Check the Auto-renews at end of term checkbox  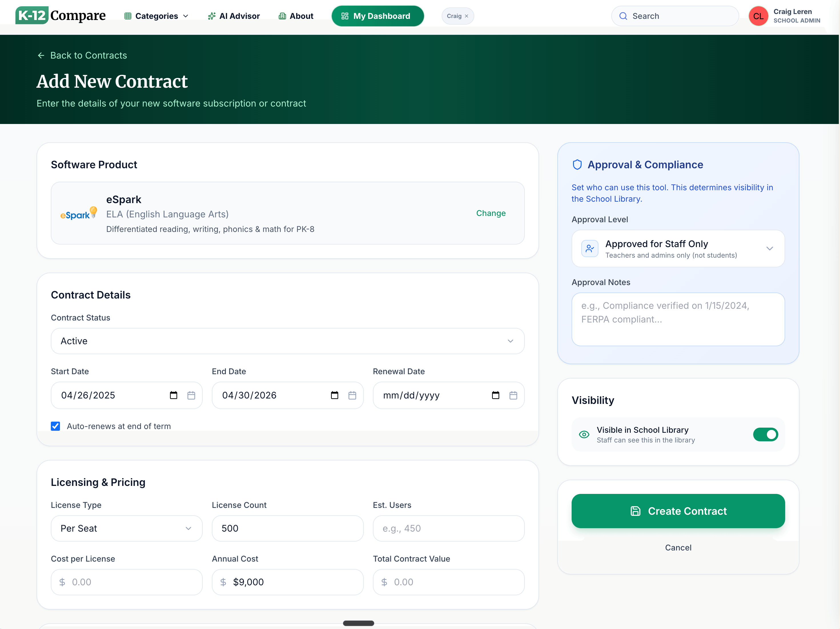(x=55, y=426)
